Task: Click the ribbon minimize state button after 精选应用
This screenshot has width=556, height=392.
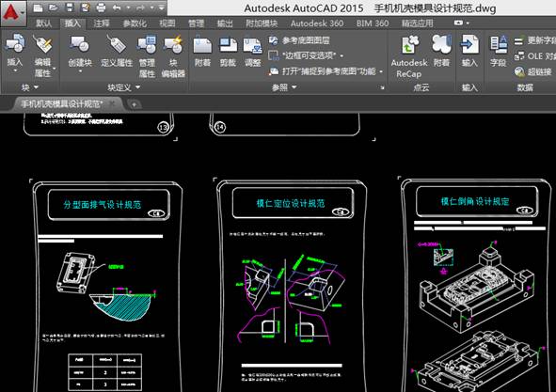Action: pos(458,23)
